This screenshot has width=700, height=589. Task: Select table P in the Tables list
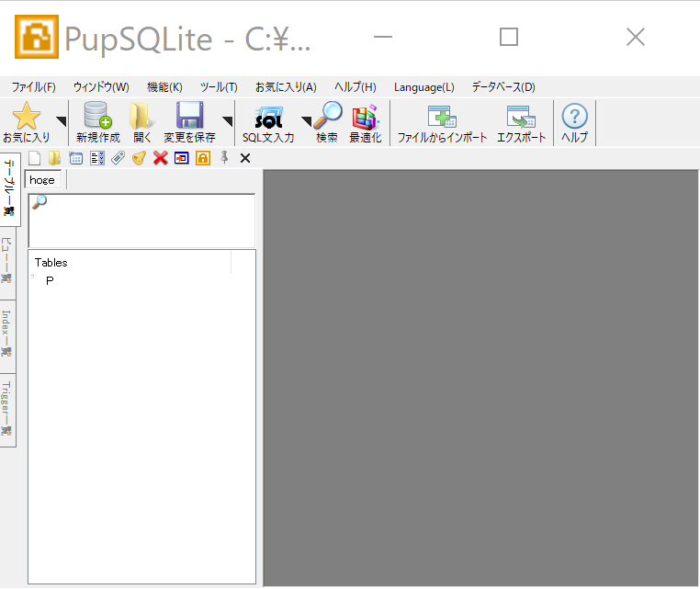point(50,280)
